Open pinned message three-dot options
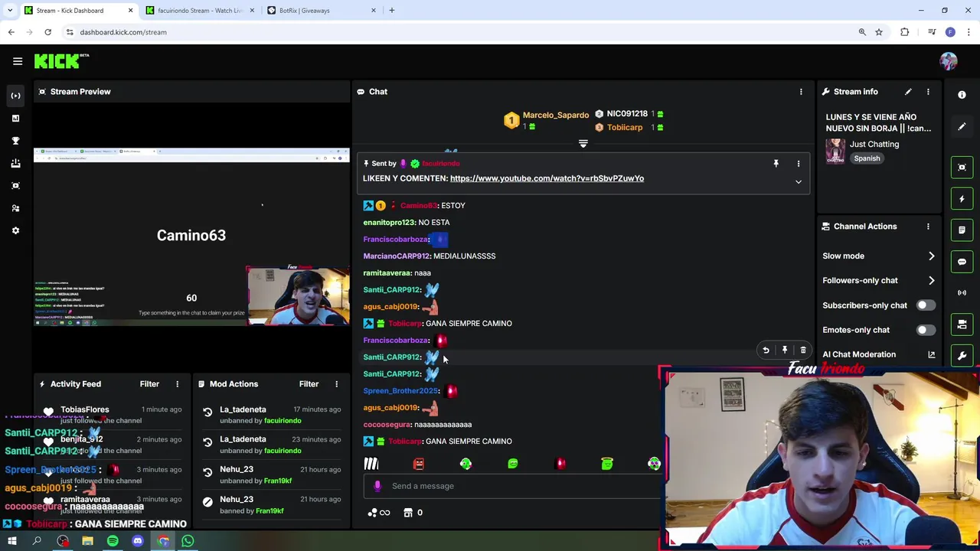This screenshot has height=551, width=980. [x=798, y=163]
